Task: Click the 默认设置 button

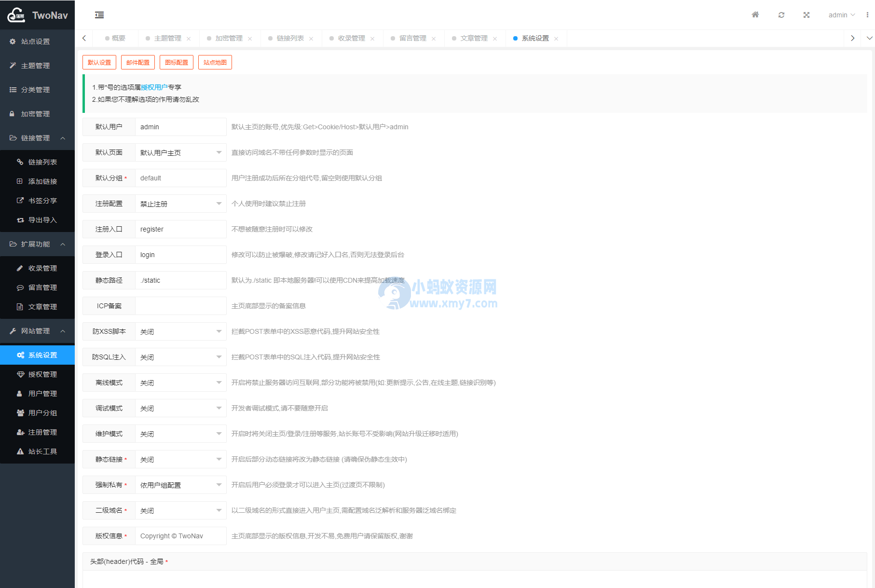Action: [99, 62]
